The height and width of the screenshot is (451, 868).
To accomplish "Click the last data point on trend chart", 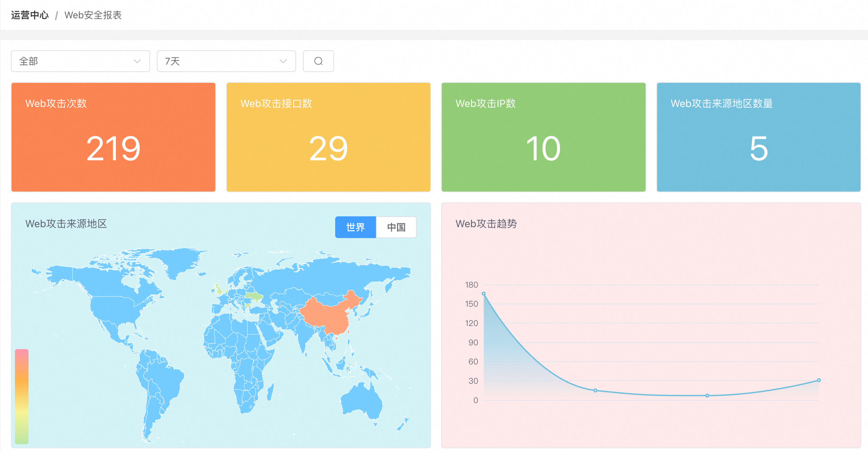I will (819, 380).
